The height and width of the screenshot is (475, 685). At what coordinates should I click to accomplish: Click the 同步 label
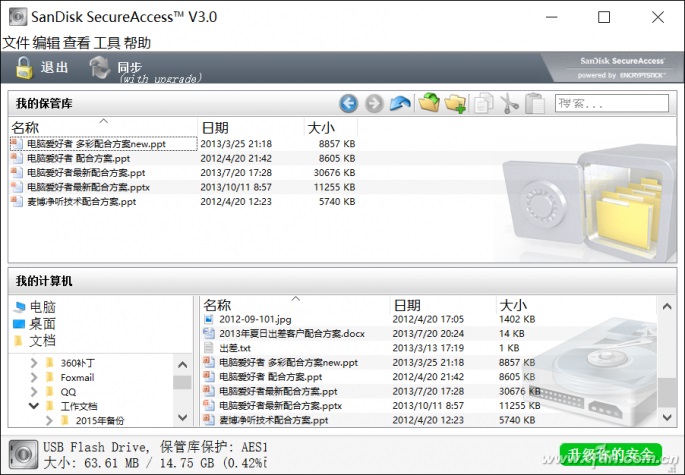130,67
